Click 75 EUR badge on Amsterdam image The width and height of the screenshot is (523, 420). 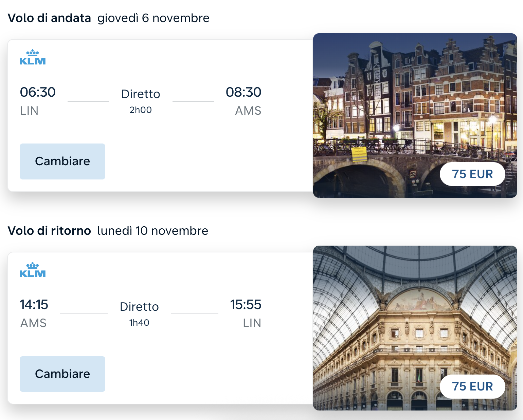[472, 174]
